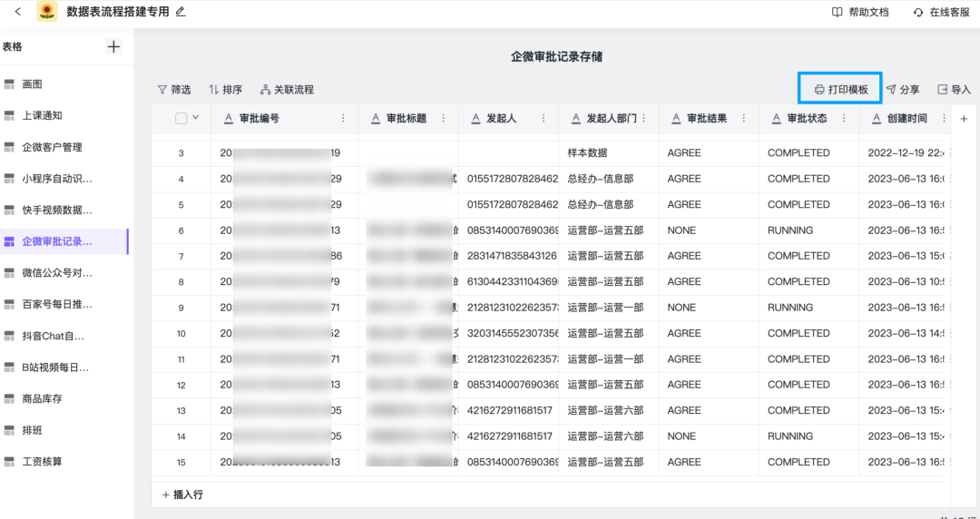Screen dimensions: 980x519
Task: Click the 表格 sidebar heading
Action: pos(13,46)
